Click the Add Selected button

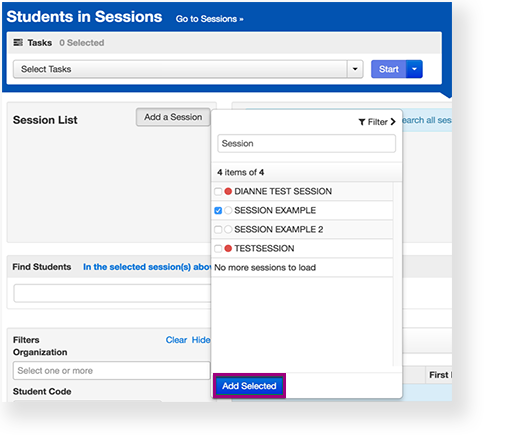point(249,386)
